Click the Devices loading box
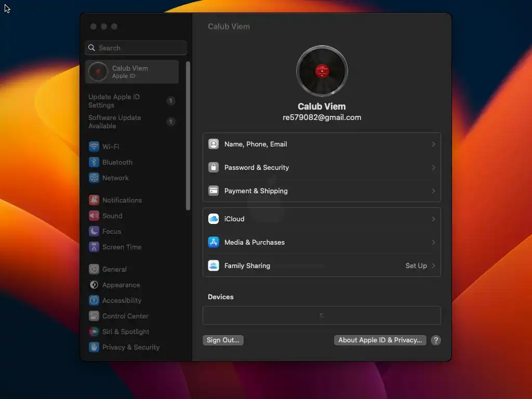 coord(322,315)
